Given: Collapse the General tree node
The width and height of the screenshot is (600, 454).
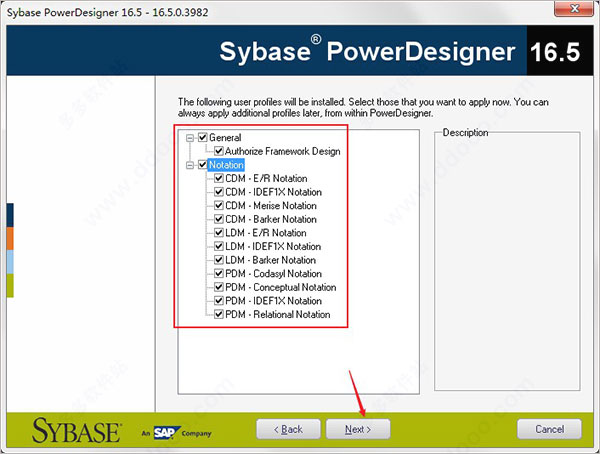Looking at the screenshot, I should tap(190, 137).
